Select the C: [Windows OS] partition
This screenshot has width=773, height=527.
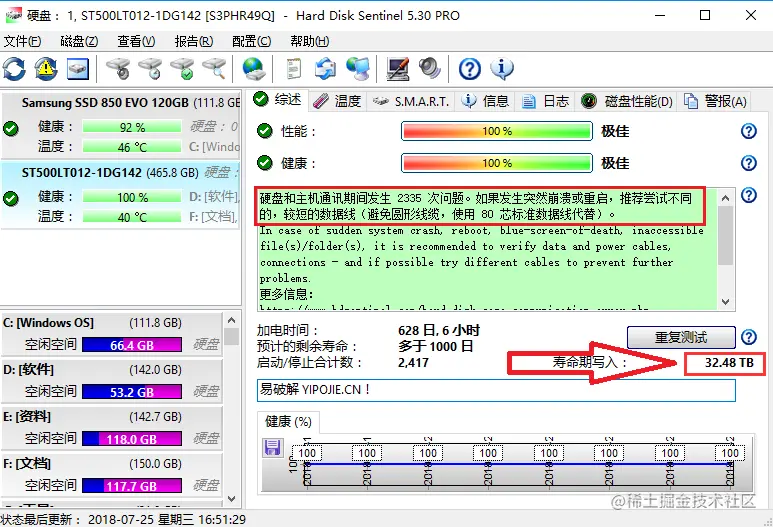point(112,334)
